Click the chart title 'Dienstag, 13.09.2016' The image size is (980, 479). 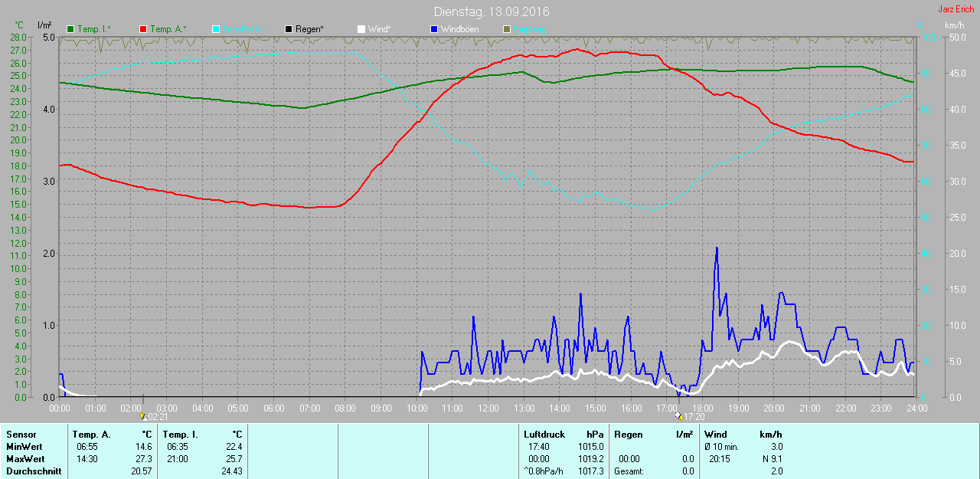coord(491,11)
